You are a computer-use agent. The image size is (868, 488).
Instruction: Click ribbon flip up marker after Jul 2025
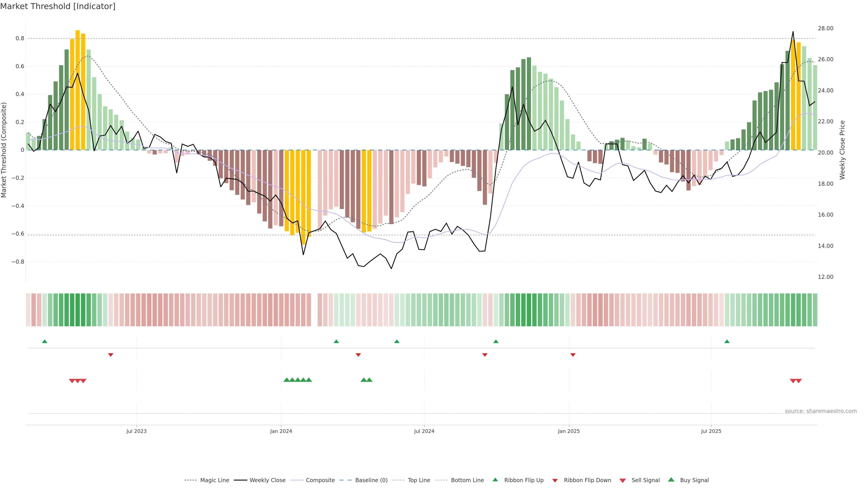coord(727,342)
